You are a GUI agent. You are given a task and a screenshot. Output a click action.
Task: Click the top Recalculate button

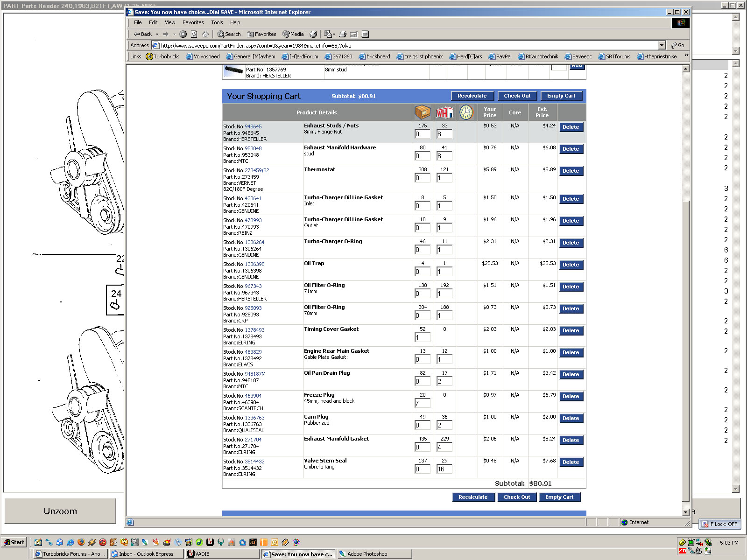pyautogui.click(x=472, y=96)
